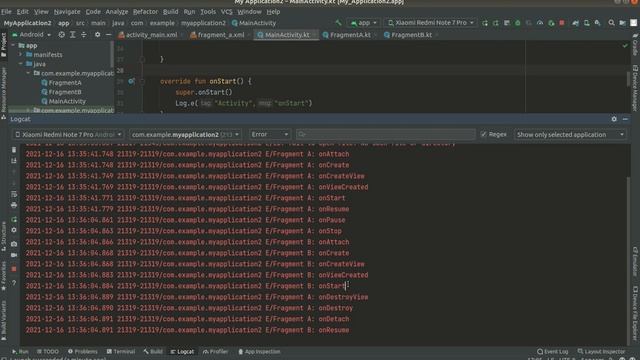Click the Sync Project with Gradle icon

tap(576, 23)
